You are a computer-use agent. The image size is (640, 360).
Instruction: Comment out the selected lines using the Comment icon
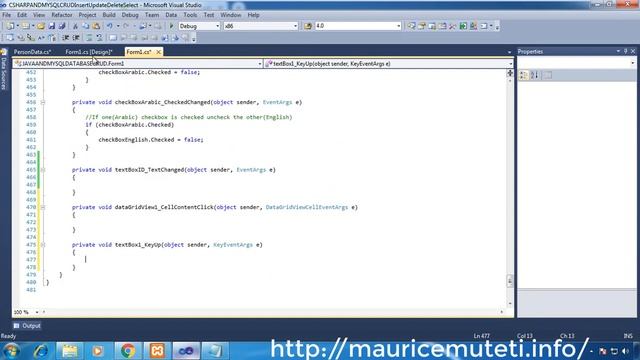click(89, 38)
